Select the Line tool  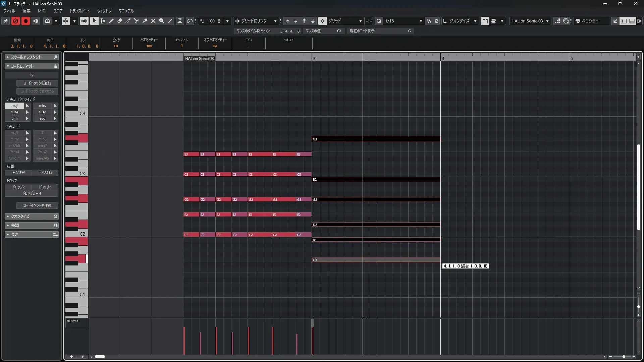170,21
